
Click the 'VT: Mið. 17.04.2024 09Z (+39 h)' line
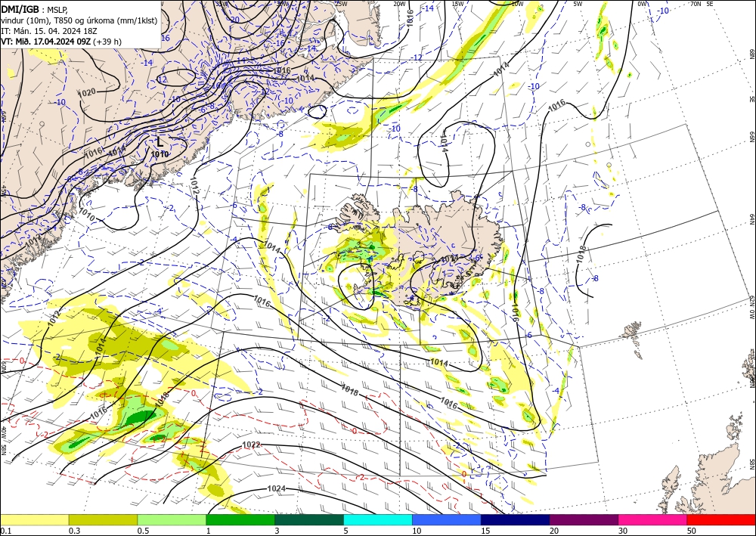pyautogui.click(x=61, y=42)
